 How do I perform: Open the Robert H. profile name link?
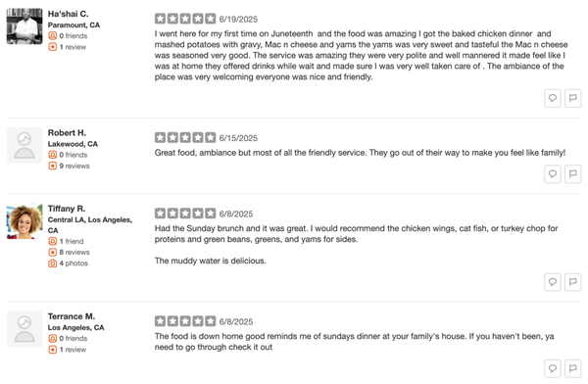click(67, 133)
